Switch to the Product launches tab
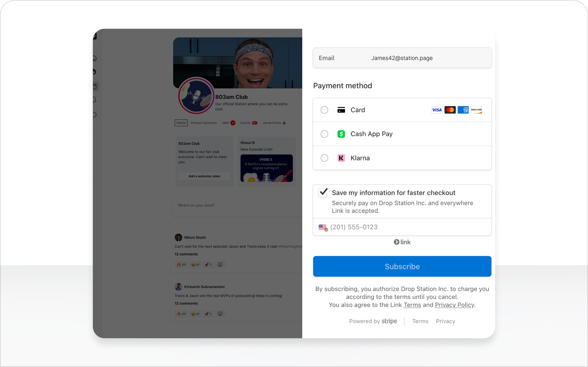This screenshot has width=588, height=367. click(204, 123)
